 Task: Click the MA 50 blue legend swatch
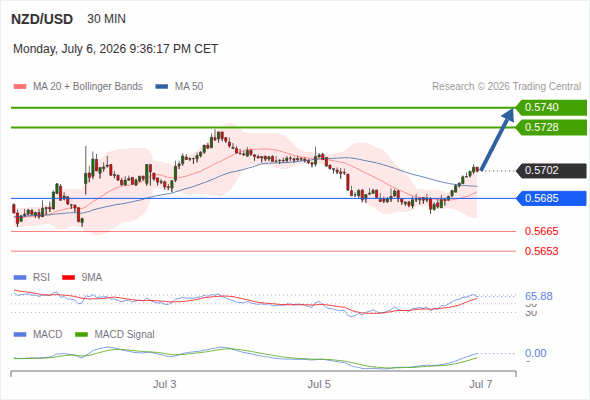click(162, 87)
